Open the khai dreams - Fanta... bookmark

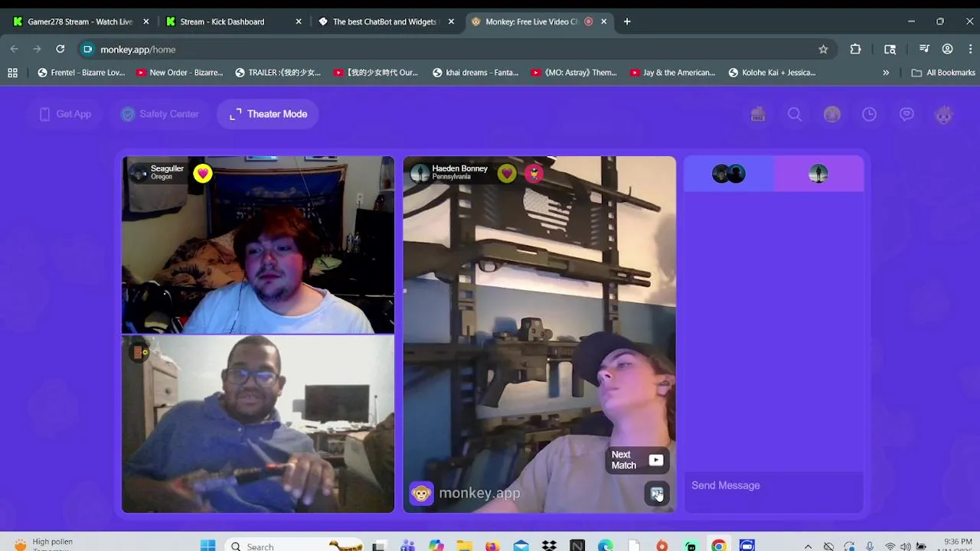pos(475,73)
